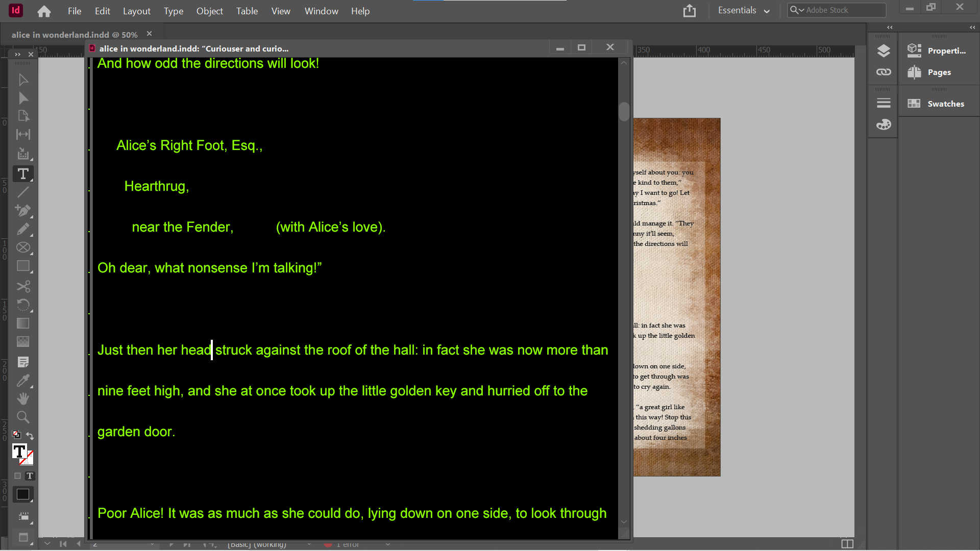Viewport: 980px width, 551px height.
Task: Click the text fill color swatch
Action: (19, 451)
